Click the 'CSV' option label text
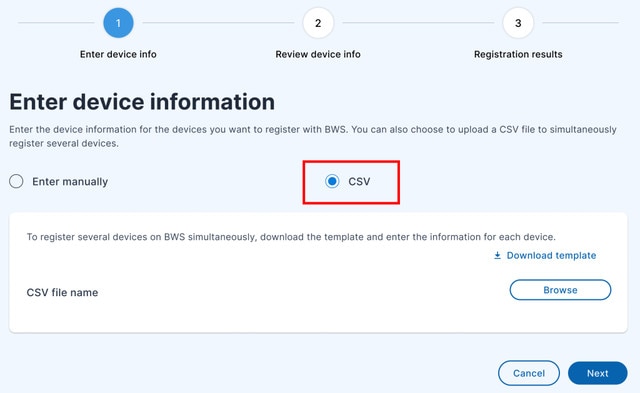 359,182
